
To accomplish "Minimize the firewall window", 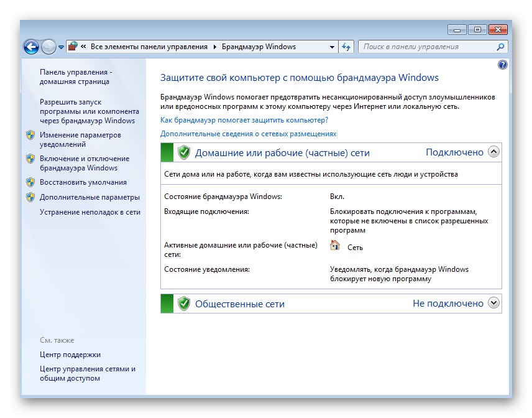I will [x=457, y=30].
